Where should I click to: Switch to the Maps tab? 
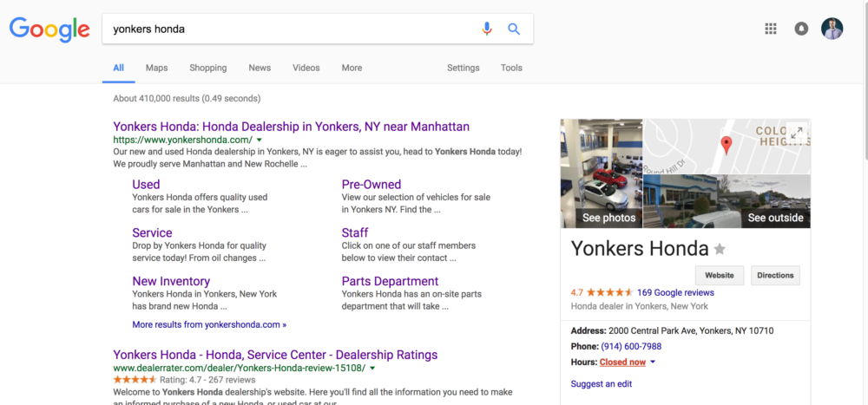click(156, 68)
